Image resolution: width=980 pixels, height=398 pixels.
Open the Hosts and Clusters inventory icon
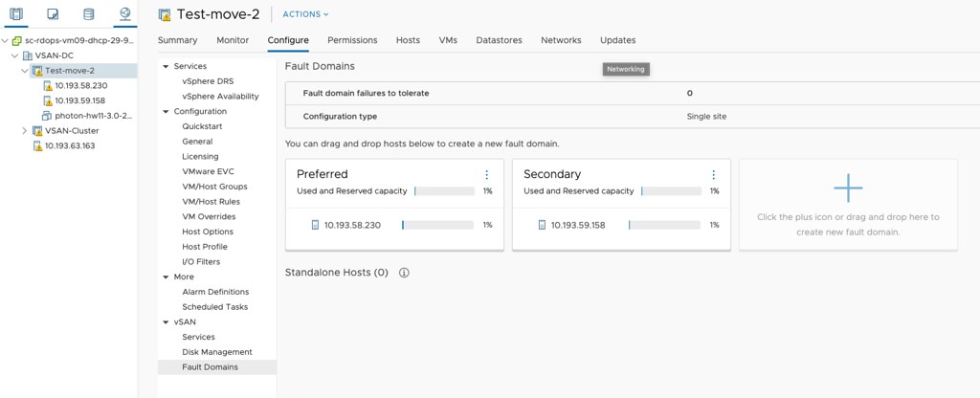[16, 14]
